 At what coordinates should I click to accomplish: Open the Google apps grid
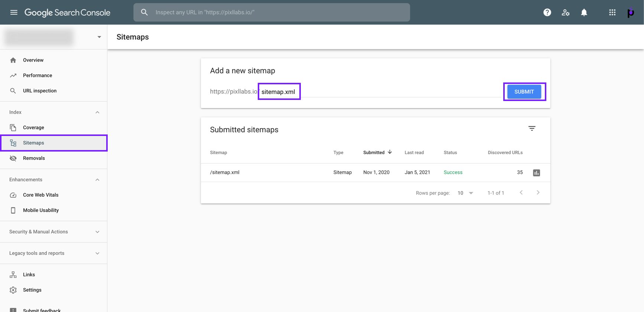tap(612, 12)
